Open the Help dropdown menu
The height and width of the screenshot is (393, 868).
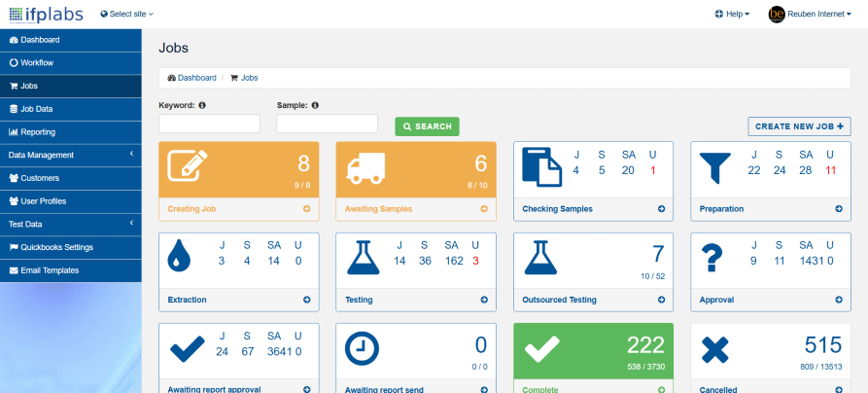(732, 15)
